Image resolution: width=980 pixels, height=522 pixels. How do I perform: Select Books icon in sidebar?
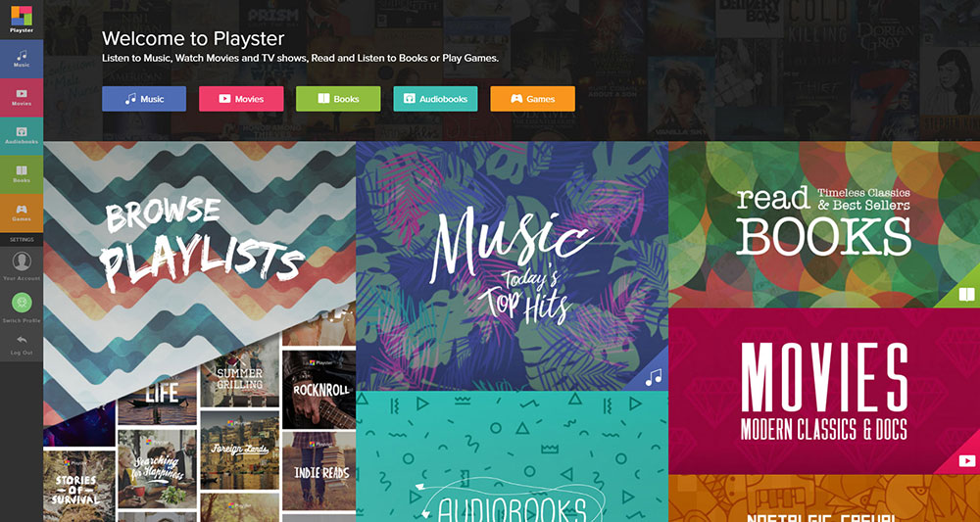pyautogui.click(x=22, y=174)
